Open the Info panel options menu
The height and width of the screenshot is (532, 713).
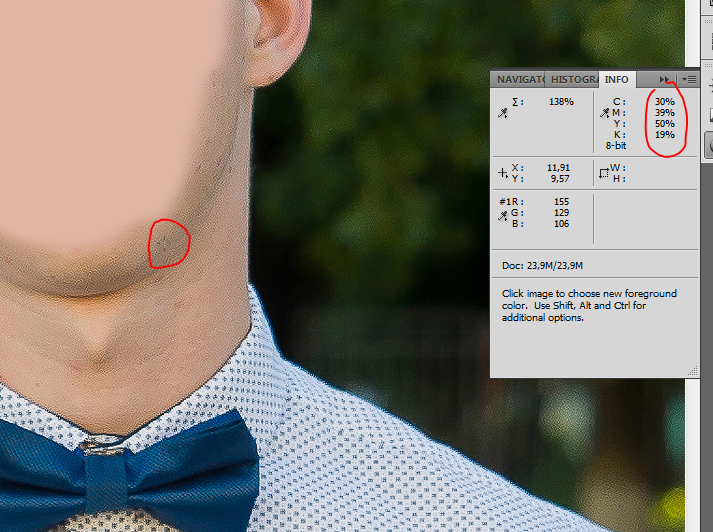(x=689, y=80)
